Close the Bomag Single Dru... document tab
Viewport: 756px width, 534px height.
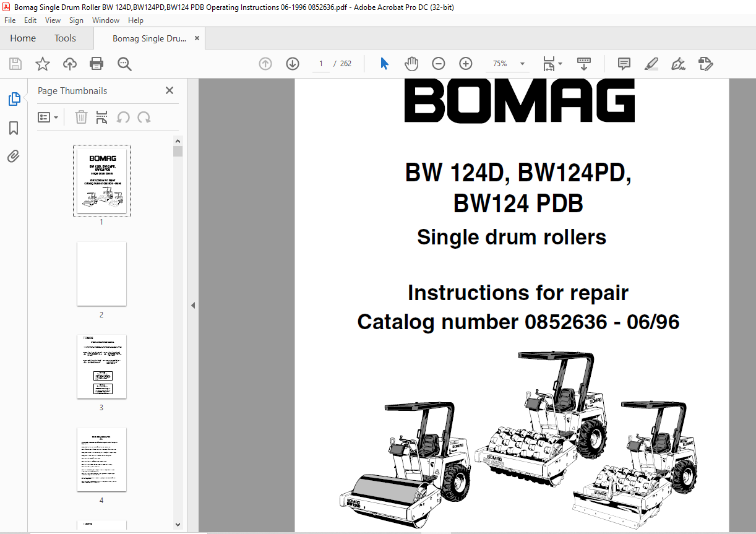coord(197,38)
